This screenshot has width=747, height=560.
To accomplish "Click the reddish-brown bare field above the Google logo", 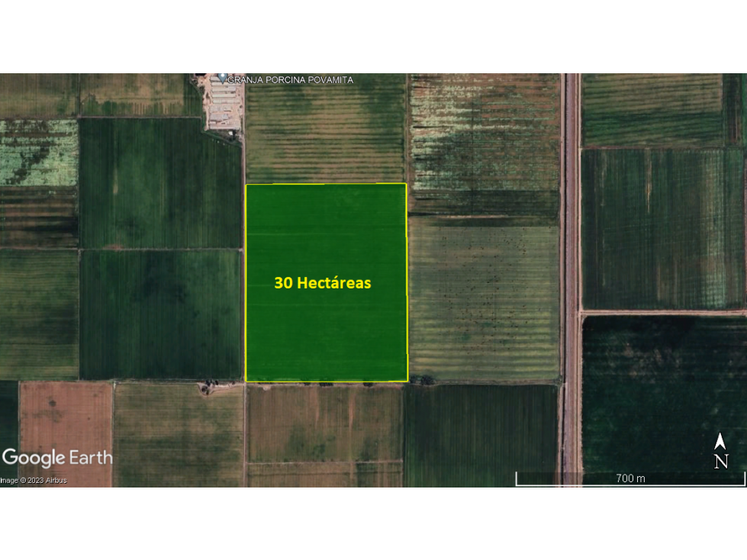I will 66,415.
